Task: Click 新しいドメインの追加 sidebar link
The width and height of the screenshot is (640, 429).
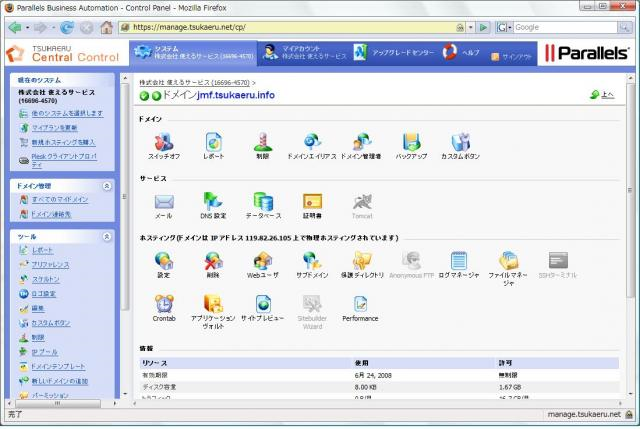Action: coord(60,381)
